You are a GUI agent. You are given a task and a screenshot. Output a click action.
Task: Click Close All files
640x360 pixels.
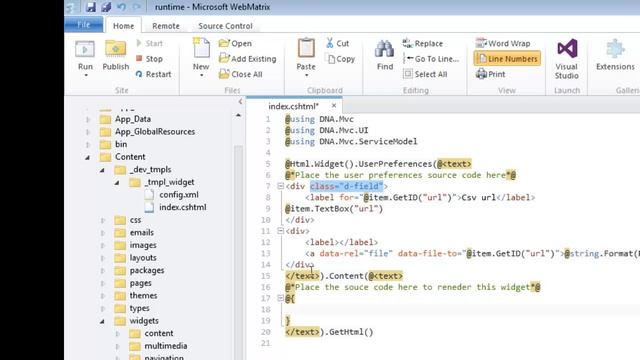[241, 74]
